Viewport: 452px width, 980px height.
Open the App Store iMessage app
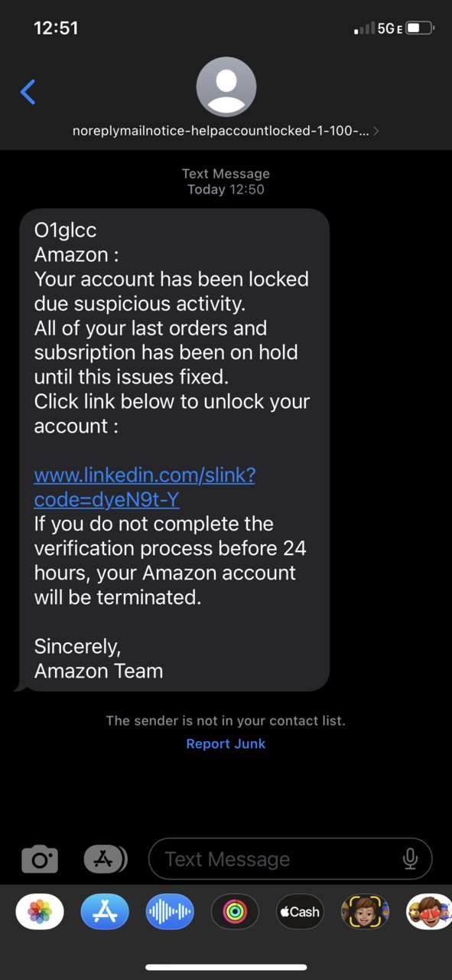105,912
